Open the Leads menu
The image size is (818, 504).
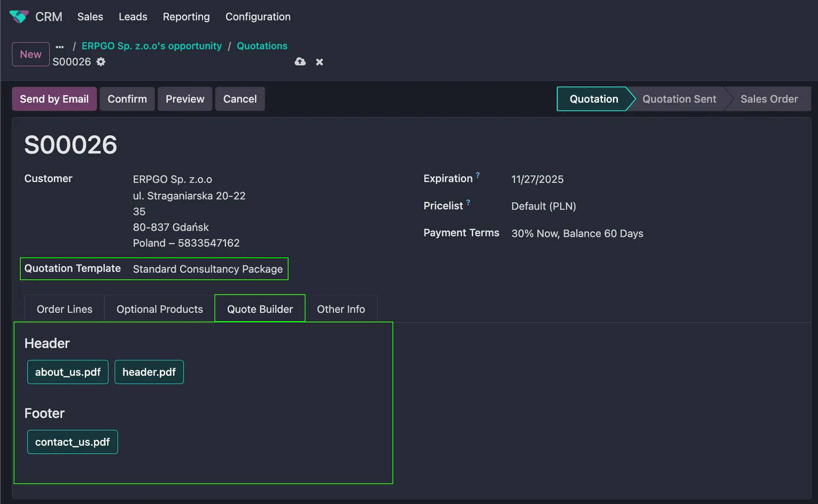pyautogui.click(x=133, y=17)
